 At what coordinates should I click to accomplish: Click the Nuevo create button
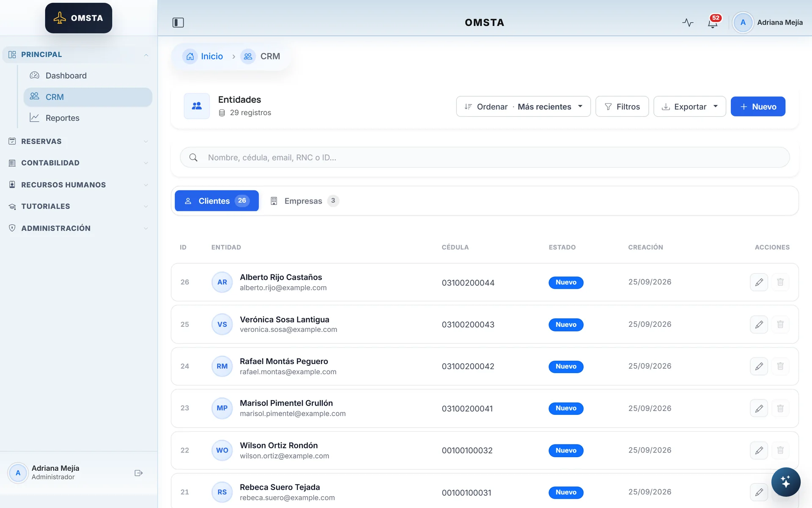[758, 107]
